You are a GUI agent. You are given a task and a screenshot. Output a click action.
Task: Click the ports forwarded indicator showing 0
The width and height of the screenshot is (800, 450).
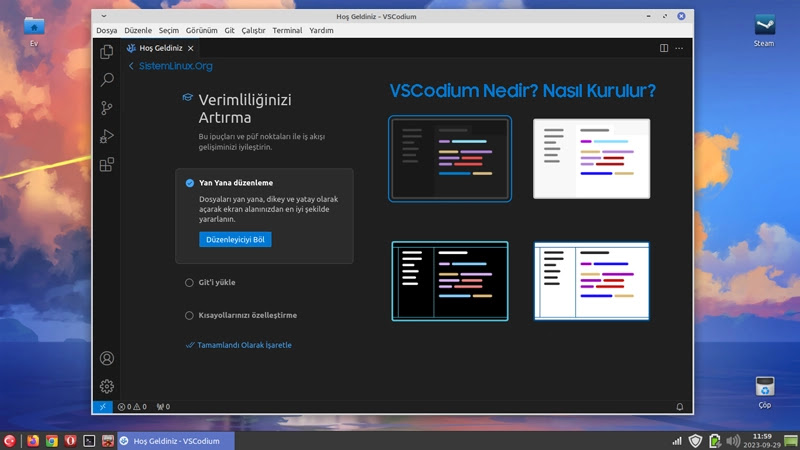coord(163,407)
